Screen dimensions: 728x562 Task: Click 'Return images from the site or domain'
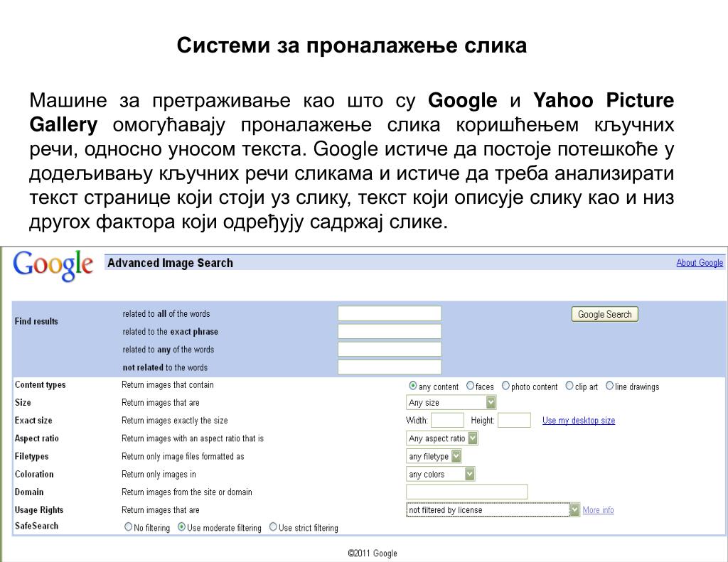[x=187, y=492]
